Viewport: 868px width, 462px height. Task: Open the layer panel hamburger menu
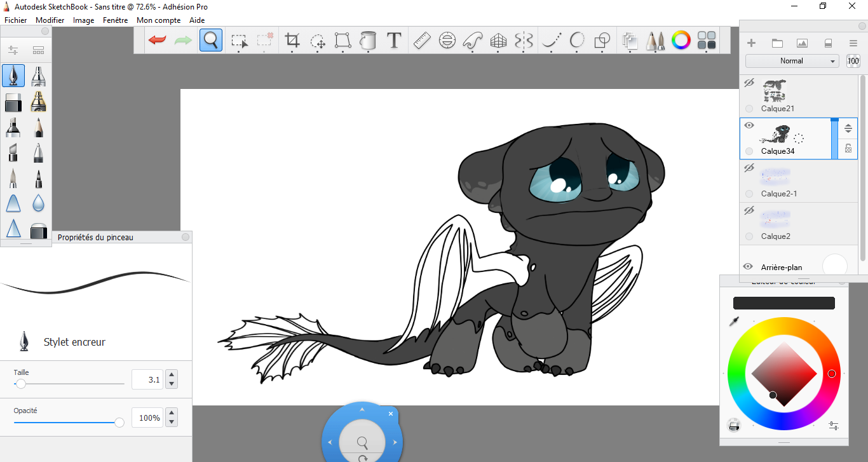(853, 43)
